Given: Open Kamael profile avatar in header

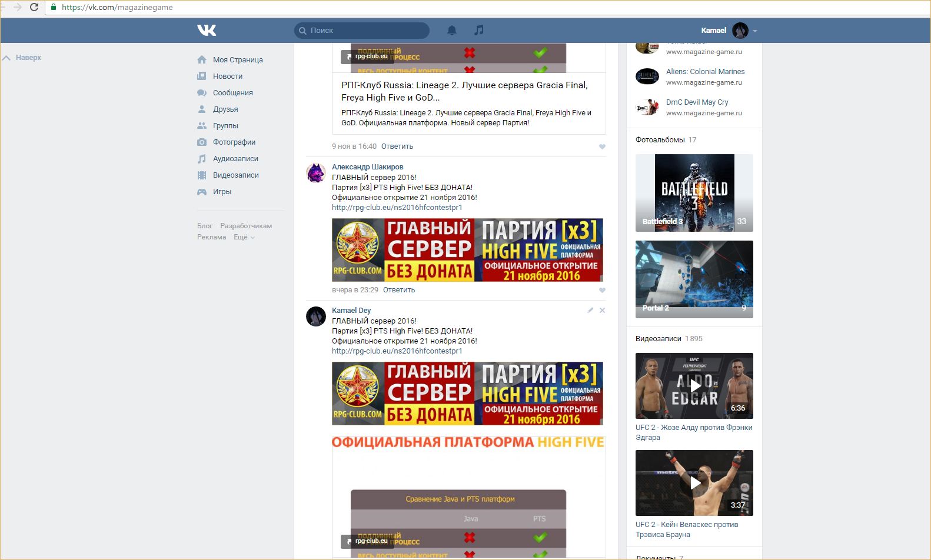Looking at the screenshot, I should coord(740,30).
